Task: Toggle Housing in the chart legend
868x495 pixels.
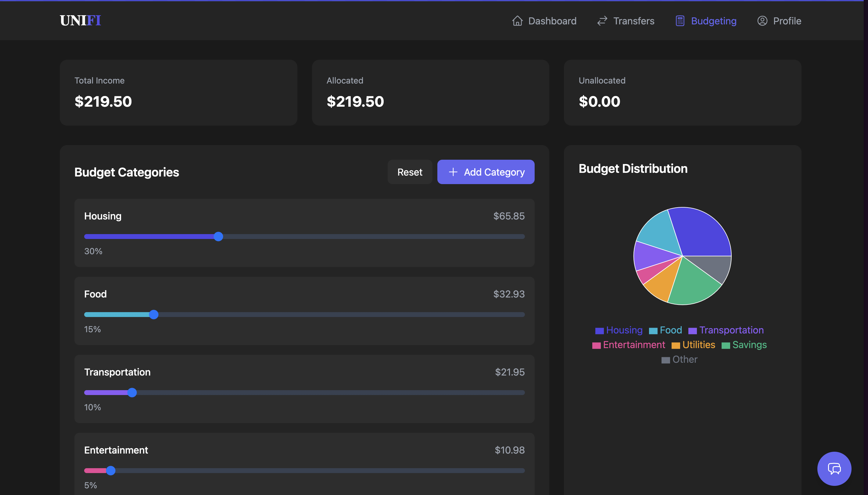Action: tap(619, 330)
